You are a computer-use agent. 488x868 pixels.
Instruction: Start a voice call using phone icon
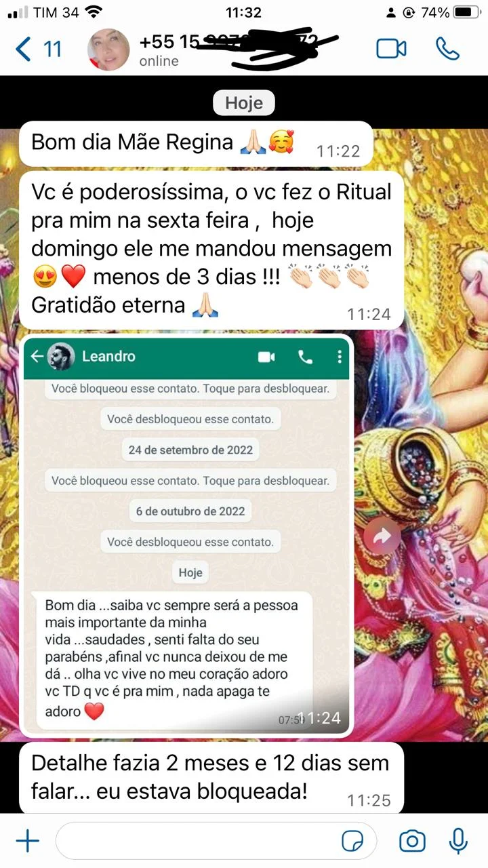coord(447,49)
